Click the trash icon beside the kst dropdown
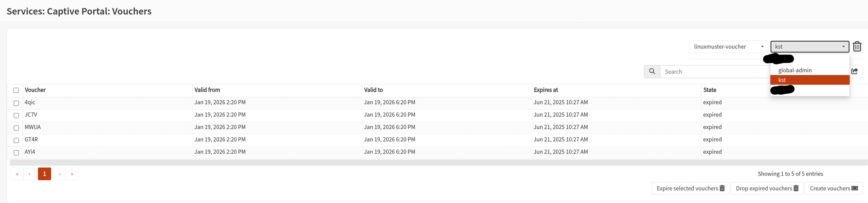The image size is (868, 203). click(x=857, y=47)
